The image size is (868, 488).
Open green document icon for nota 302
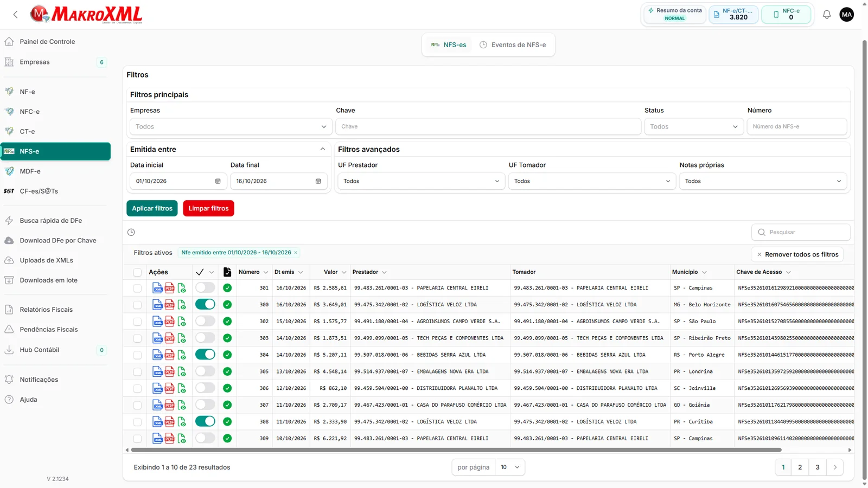tap(182, 322)
